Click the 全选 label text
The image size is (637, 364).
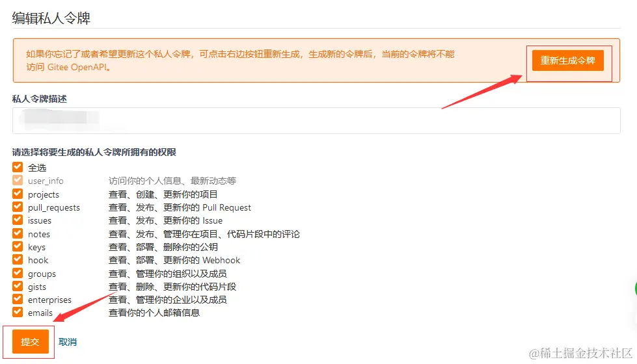pyautogui.click(x=37, y=168)
